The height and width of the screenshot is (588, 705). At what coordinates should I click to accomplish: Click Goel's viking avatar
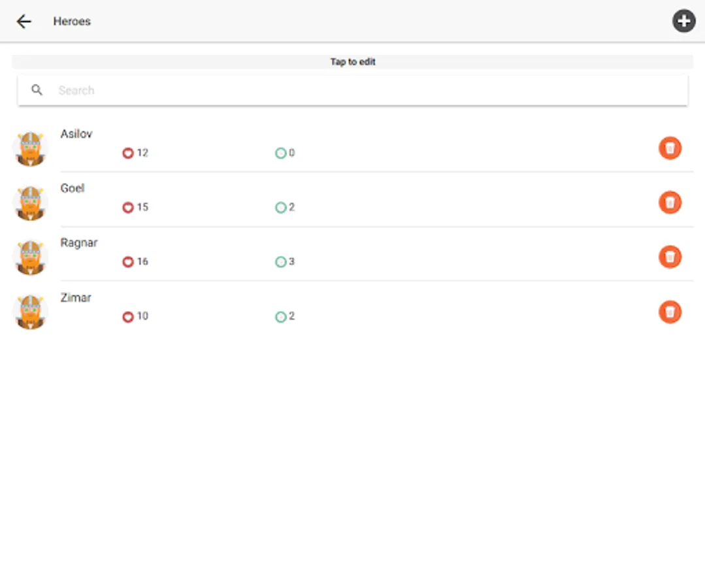tap(31, 203)
